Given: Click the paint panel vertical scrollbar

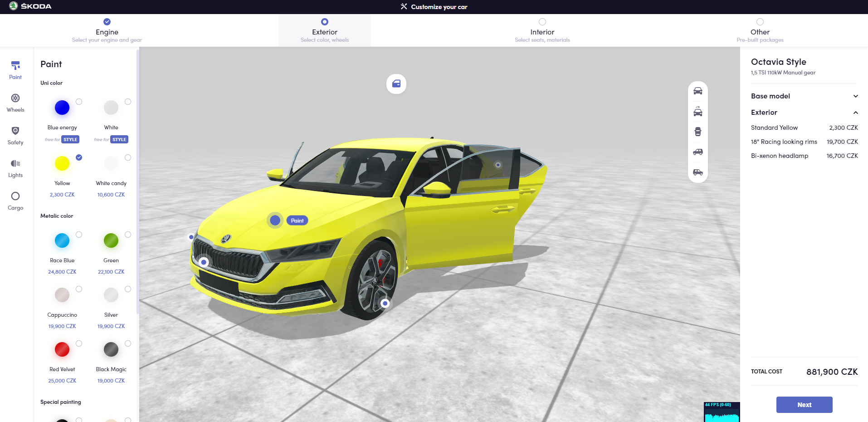Looking at the screenshot, I should tap(137, 182).
